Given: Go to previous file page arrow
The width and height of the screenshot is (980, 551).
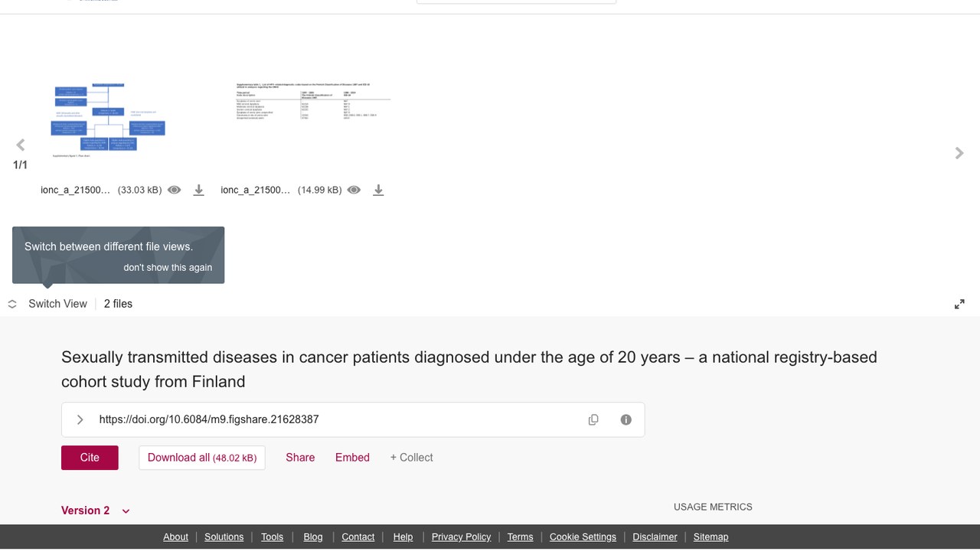Looking at the screenshot, I should tap(21, 145).
